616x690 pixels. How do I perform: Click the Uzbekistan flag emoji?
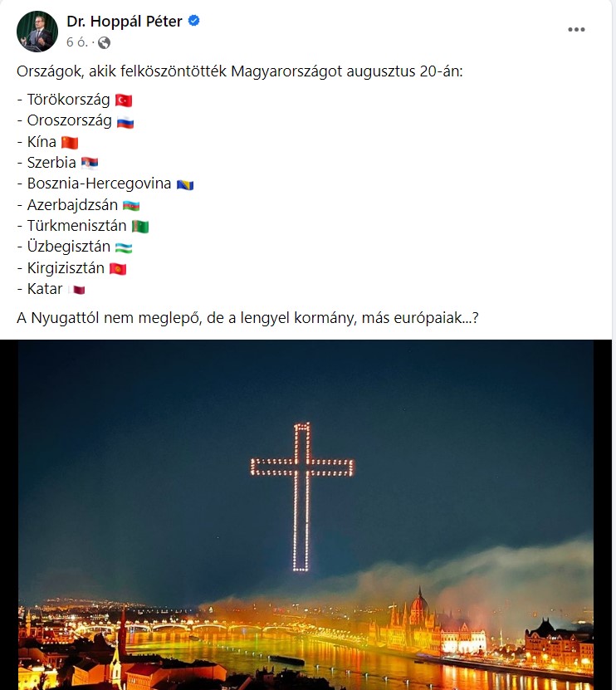click(124, 247)
